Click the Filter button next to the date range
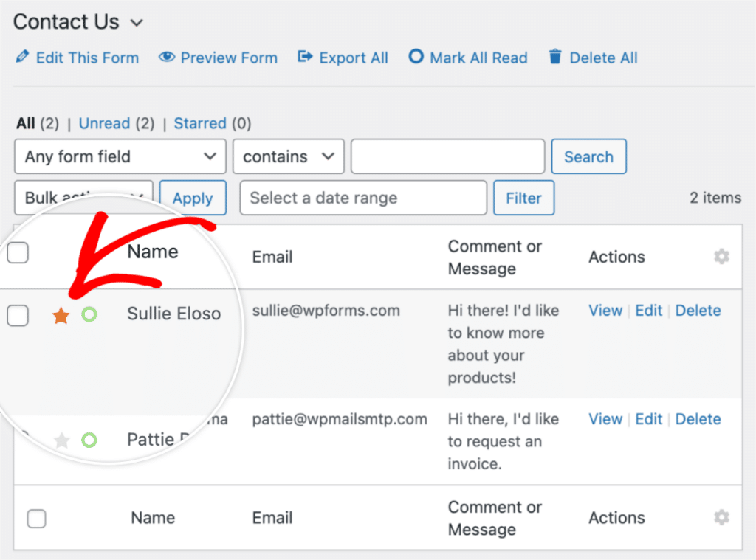The image size is (756, 560). [523, 198]
